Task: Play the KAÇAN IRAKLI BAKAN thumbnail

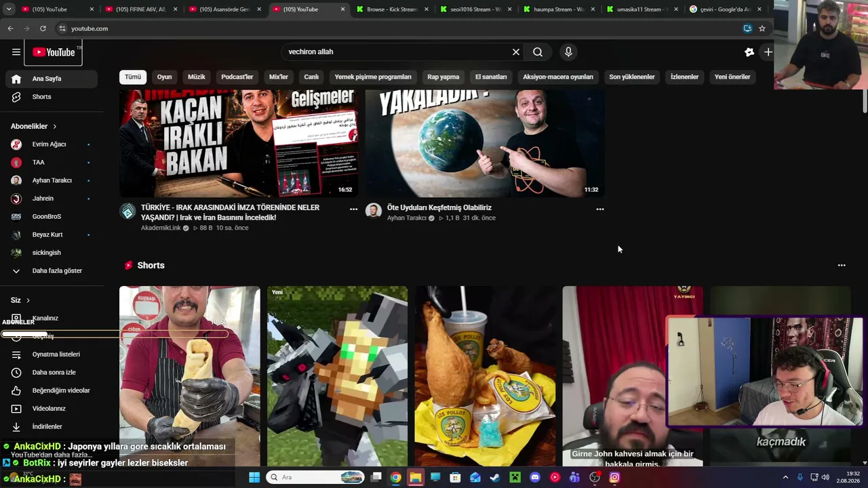Action: tap(239, 144)
